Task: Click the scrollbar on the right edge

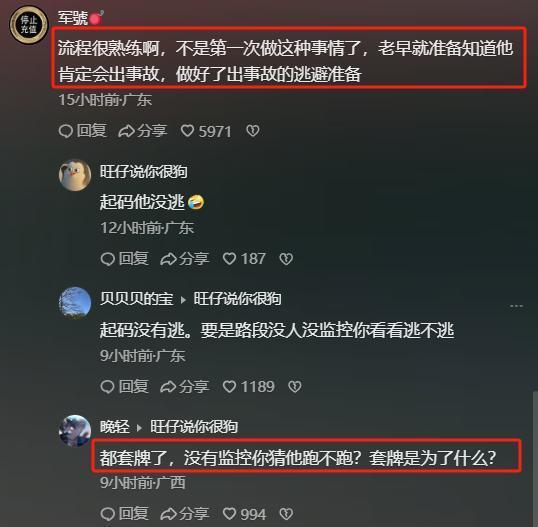Action: (535, 460)
